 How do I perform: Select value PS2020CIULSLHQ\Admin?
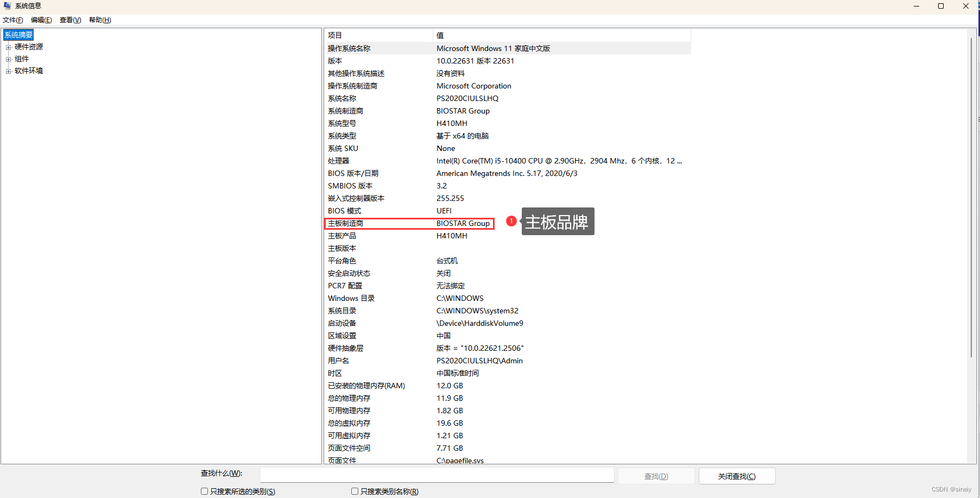pyautogui.click(x=479, y=361)
